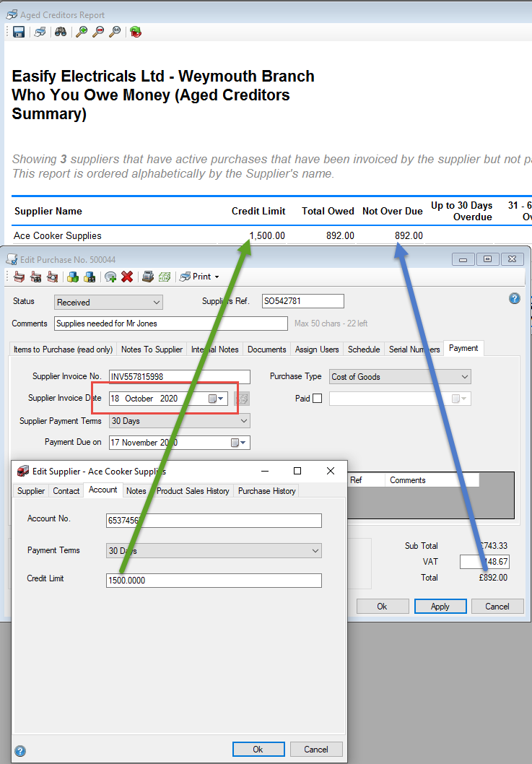The image size is (532, 764).
Task: Click the save icon in report toolbar
Action: coord(19,32)
